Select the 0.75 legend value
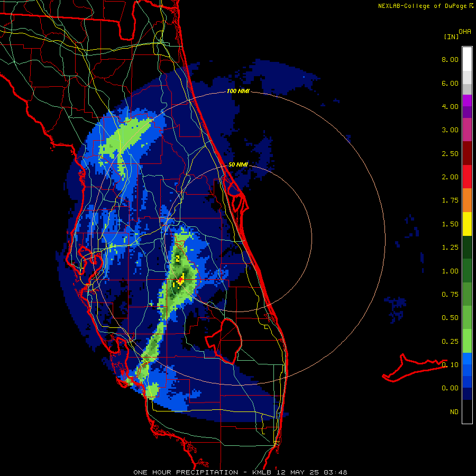Image resolution: width=476 pixels, height=476 pixels. click(450, 295)
